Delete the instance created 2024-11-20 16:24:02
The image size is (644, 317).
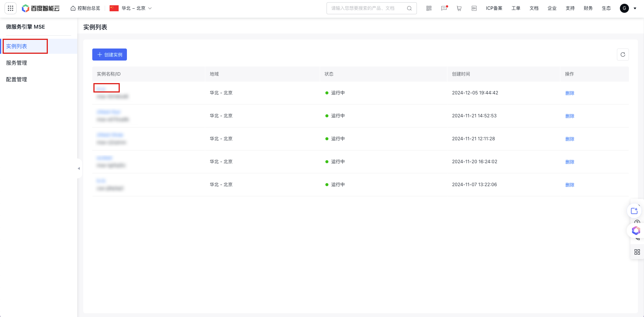pyautogui.click(x=570, y=162)
